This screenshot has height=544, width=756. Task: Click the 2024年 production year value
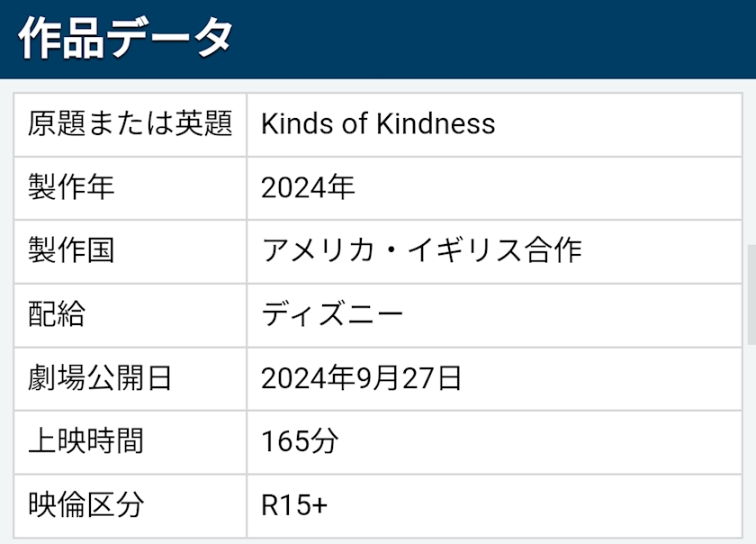(308, 187)
